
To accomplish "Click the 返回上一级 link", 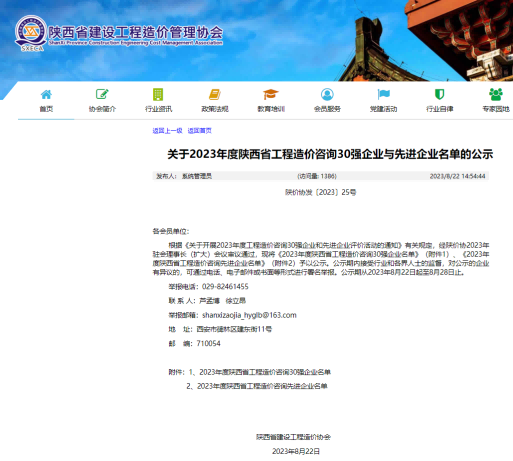I will (167, 131).
